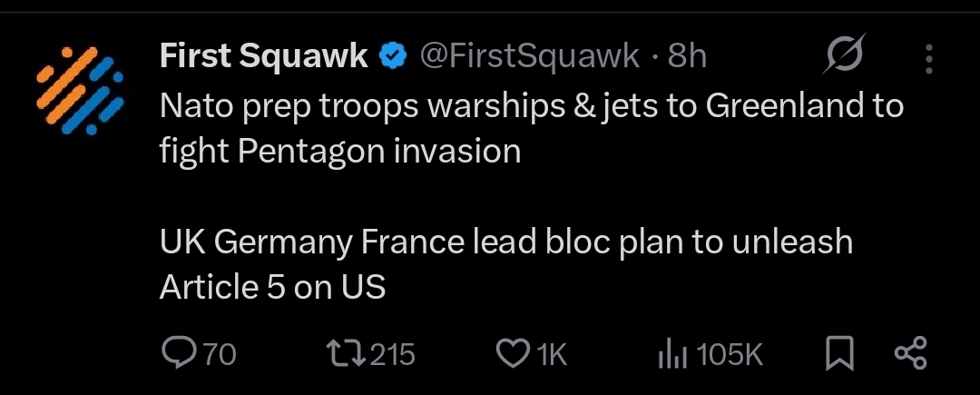This screenshot has height=395, width=980.
Task: Click the 8h post timestamp
Action: [687, 57]
